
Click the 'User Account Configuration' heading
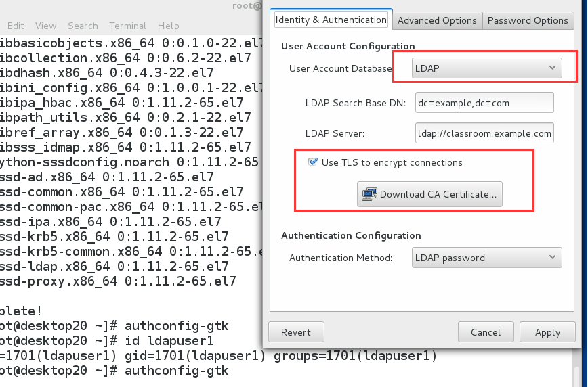348,46
